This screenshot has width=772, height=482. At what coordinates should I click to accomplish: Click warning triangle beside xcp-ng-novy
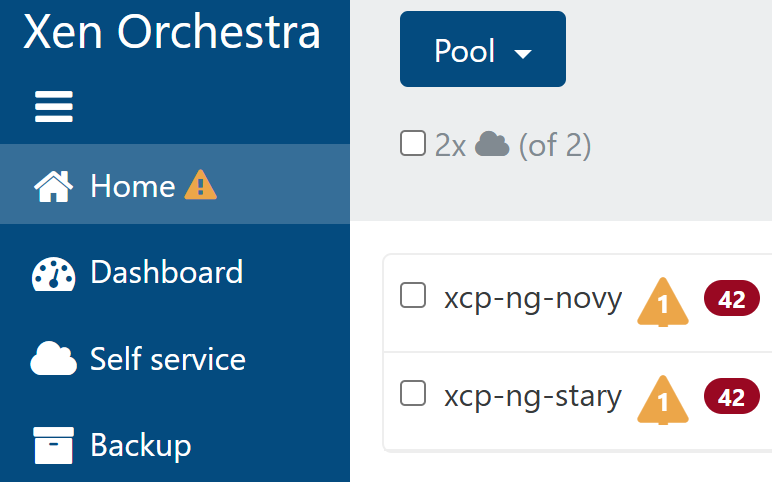(663, 301)
